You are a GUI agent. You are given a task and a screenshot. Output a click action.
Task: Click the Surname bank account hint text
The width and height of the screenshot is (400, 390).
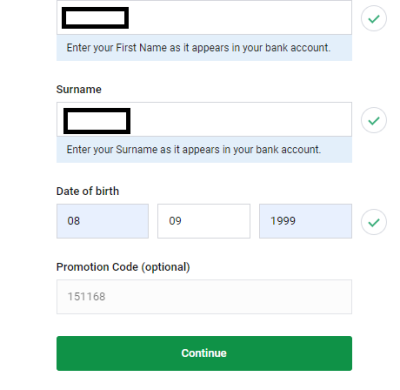pyautogui.click(x=194, y=150)
